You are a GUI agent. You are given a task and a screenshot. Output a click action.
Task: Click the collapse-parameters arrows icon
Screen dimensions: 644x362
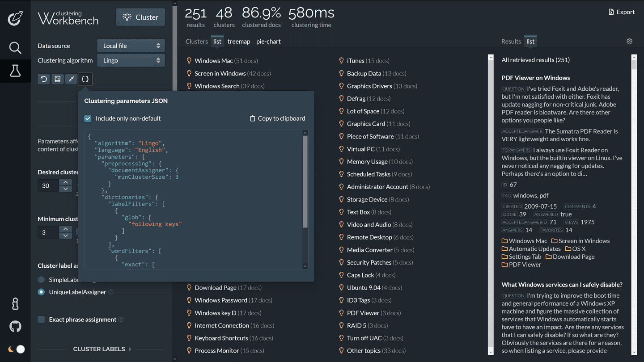(71, 79)
